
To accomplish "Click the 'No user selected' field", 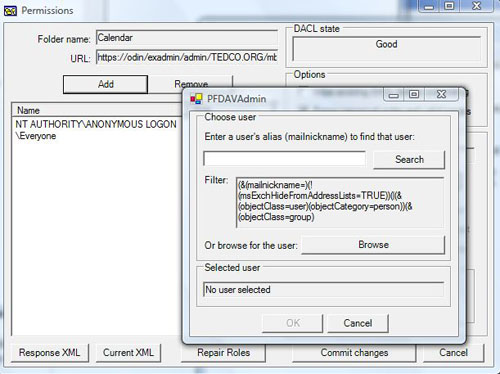I will 323,289.
